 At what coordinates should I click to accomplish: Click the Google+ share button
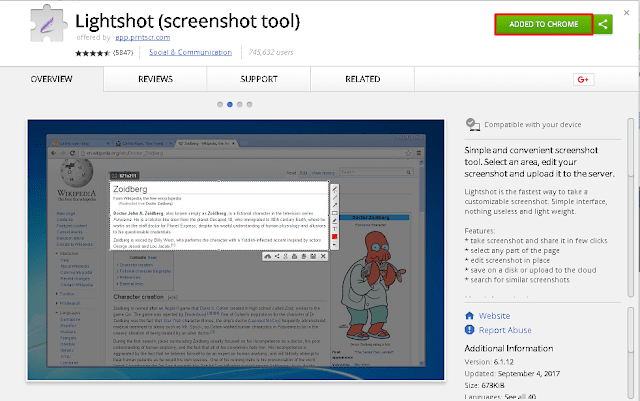tap(583, 80)
